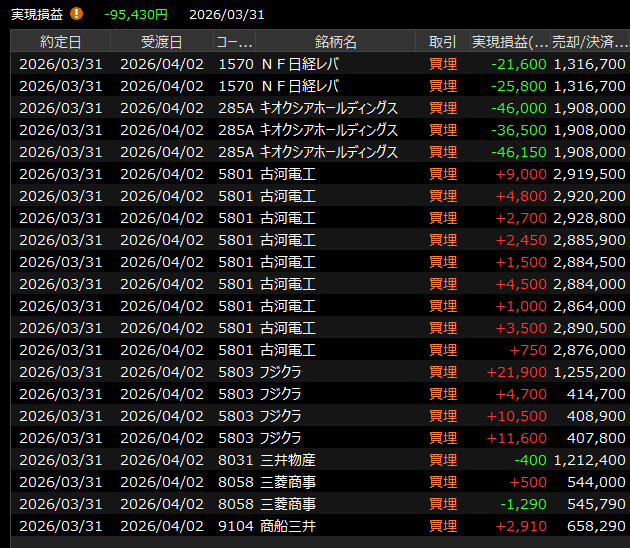
Task: Click the 2026/03/31 date in the header
Action: pos(227,15)
